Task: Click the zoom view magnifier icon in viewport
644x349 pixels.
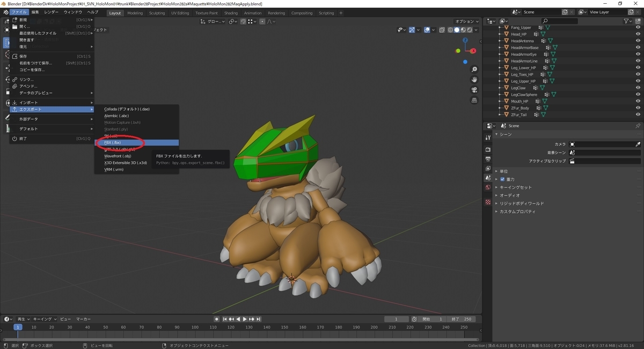Action: pyautogui.click(x=474, y=70)
